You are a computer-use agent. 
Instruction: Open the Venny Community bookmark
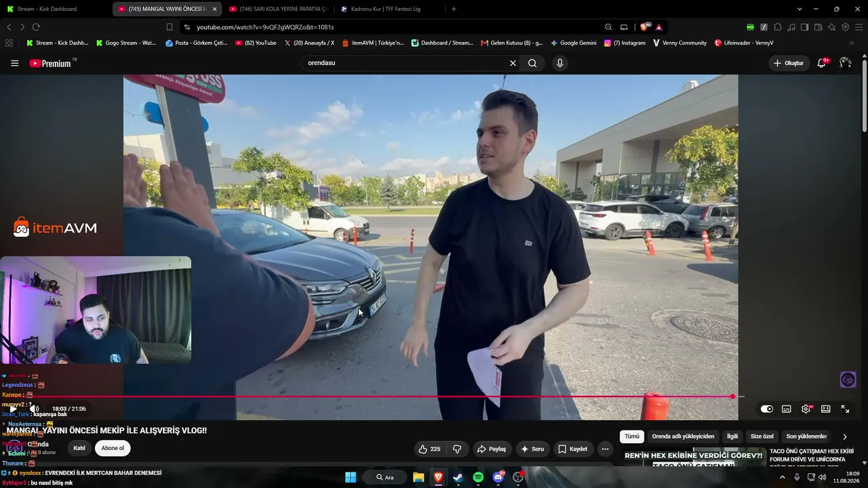pyautogui.click(x=679, y=43)
